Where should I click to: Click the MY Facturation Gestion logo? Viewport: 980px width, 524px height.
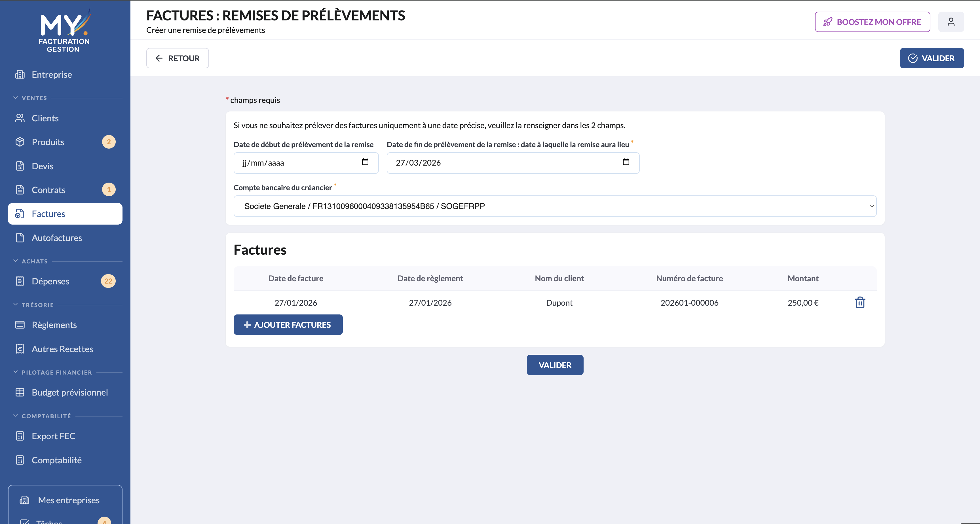point(64,30)
